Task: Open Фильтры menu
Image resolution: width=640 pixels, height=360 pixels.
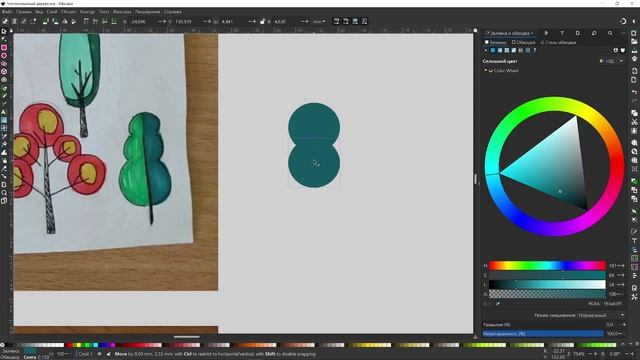Action: click(x=122, y=12)
